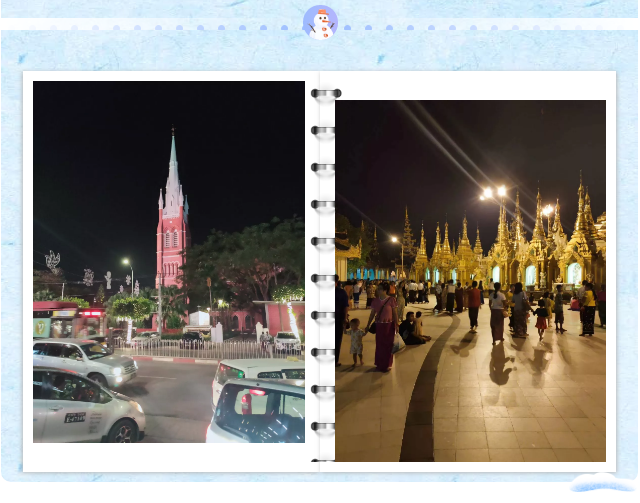
Task: Open the golden pagoda night photo
Action: pyautogui.click(x=470, y=281)
